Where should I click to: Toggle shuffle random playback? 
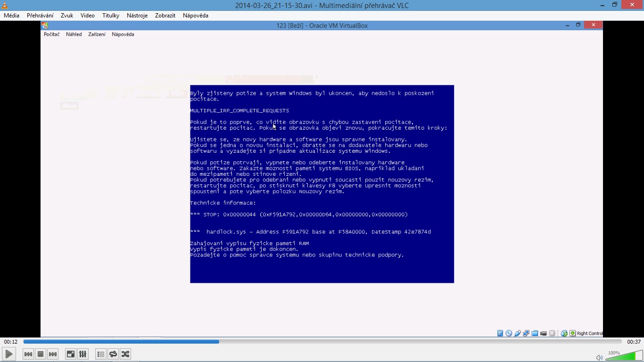(x=125, y=354)
